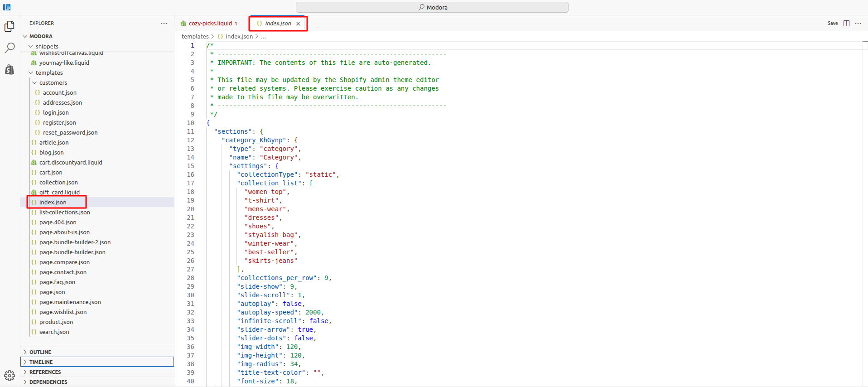Open page.compare.json file
This screenshot has width=868, height=387.
click(97, 262)
